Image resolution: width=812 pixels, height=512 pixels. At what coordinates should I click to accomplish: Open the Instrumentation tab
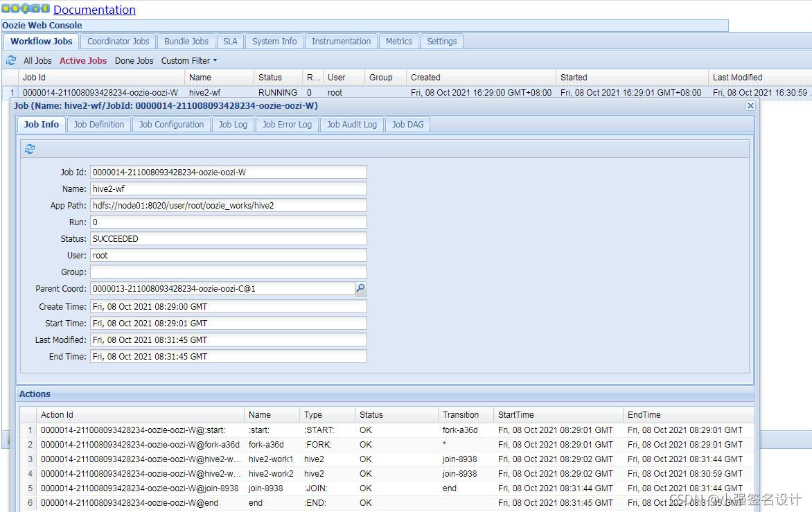tap(342, 42)
